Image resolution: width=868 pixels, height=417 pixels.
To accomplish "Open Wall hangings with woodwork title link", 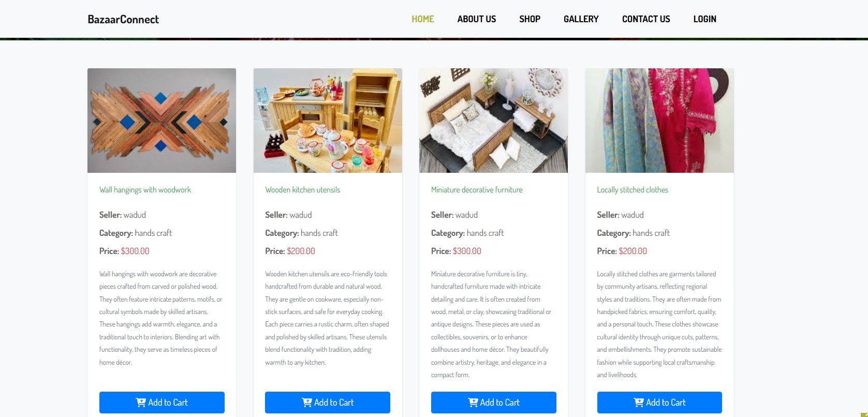I will [x=145, y=190].
